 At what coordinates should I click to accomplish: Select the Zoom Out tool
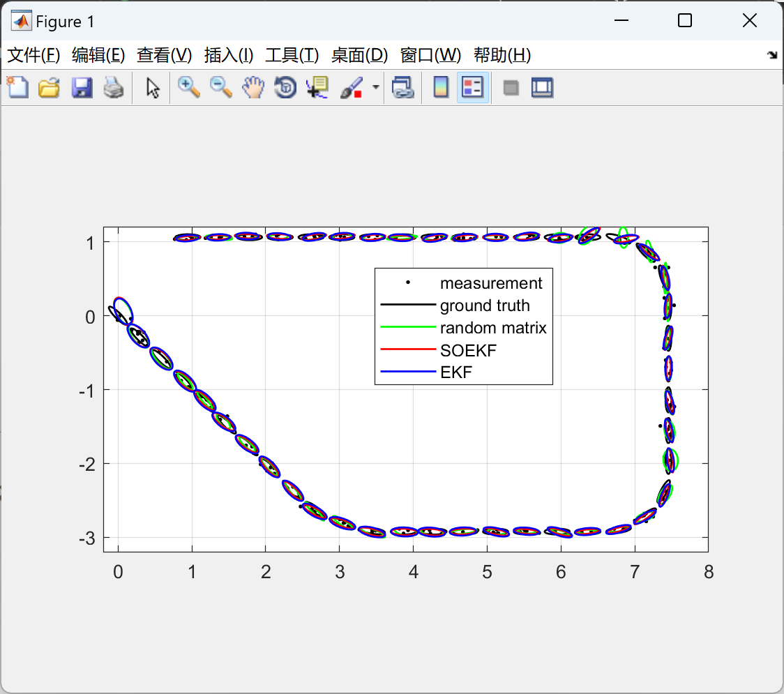221,87
